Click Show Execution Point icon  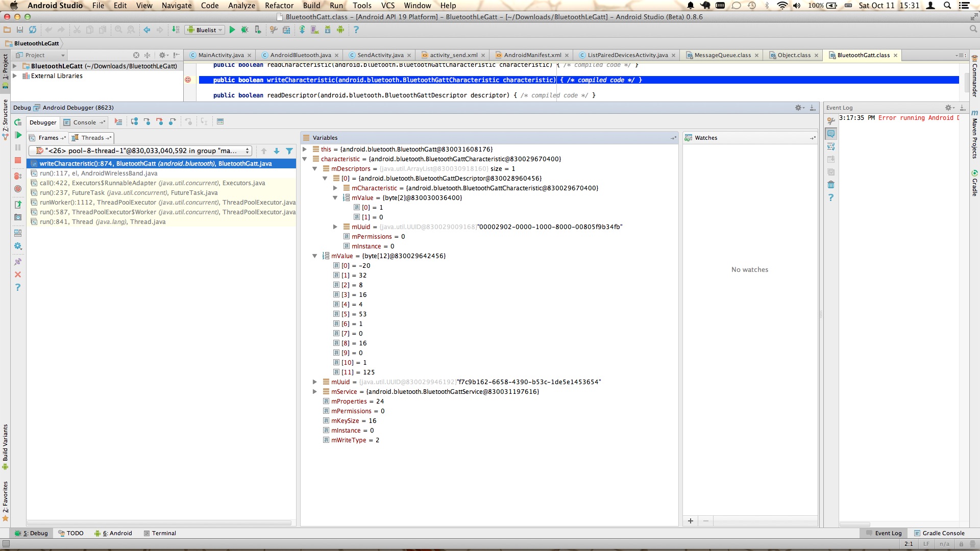coord(118,121)
